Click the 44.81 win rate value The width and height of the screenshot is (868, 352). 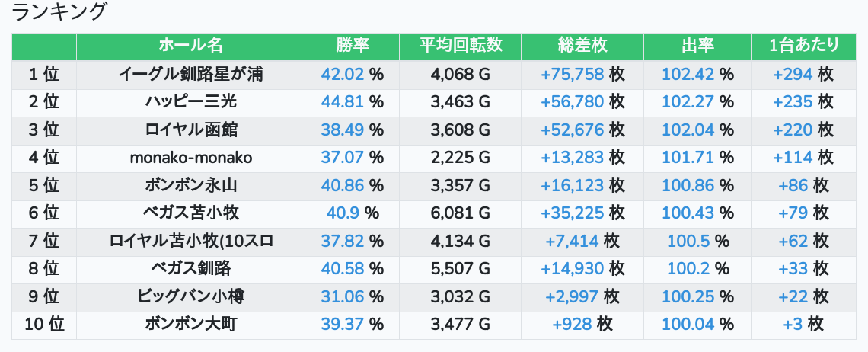point(343,102)
